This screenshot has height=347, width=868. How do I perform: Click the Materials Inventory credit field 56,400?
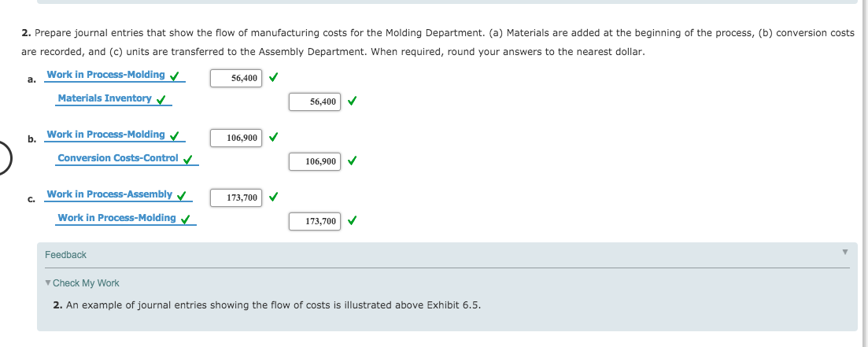pos(315,102)
